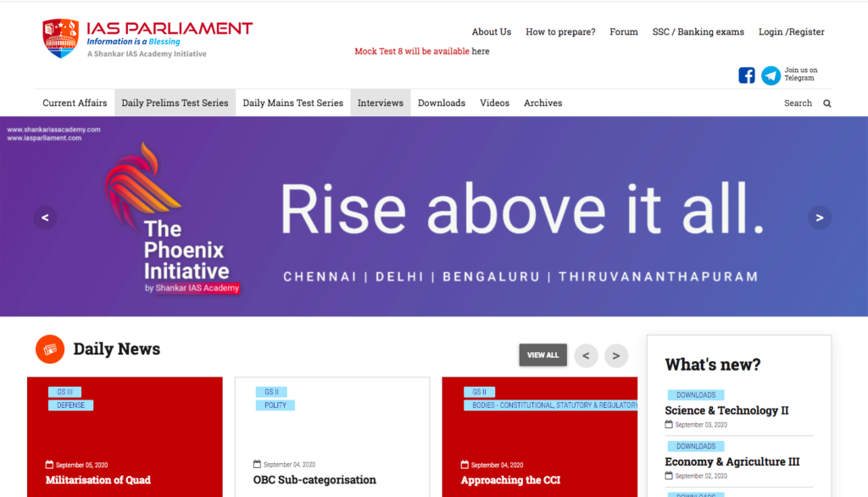Go to previous banner slide

45,218
